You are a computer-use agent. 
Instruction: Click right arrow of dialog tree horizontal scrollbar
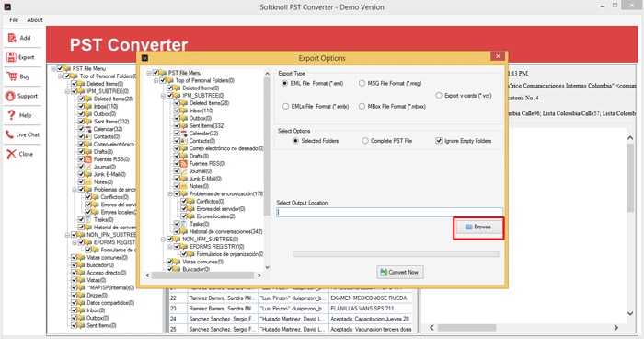259,275
